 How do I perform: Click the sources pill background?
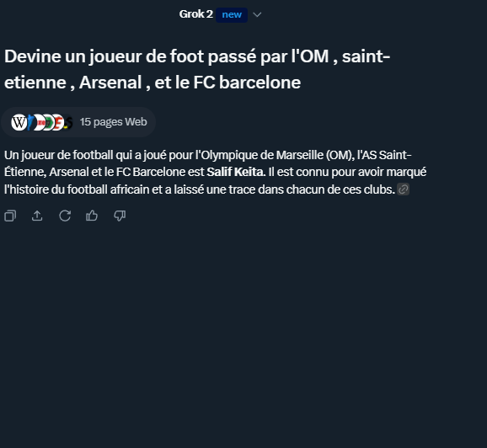[78, 122]
